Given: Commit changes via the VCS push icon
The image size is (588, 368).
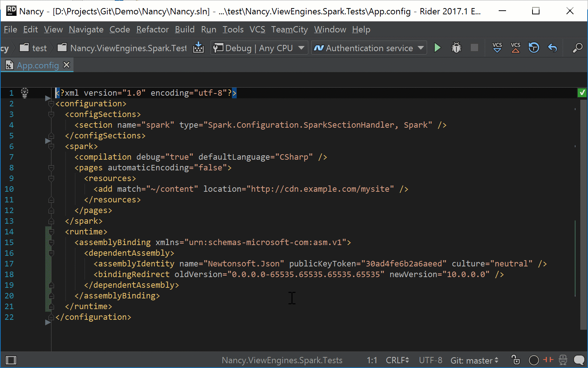Looking at the screenshot, I should [515, 47].
